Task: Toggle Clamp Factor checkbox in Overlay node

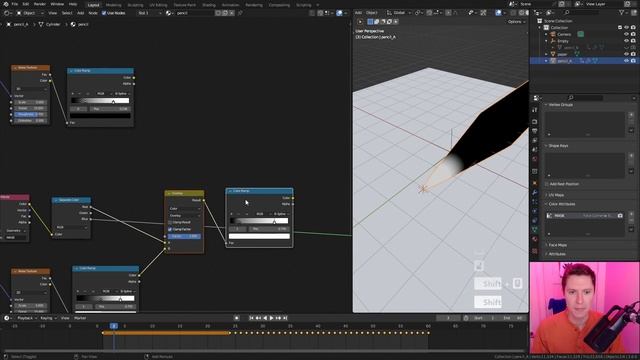Action: (x=170, y=229)
